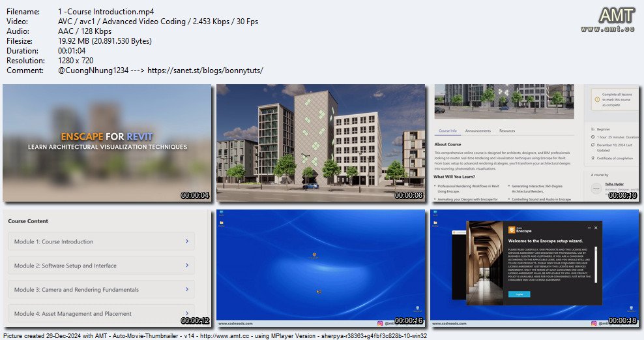Expand Module 3: Camera and Rendering Fundamentals chevron

coord(187,289)
